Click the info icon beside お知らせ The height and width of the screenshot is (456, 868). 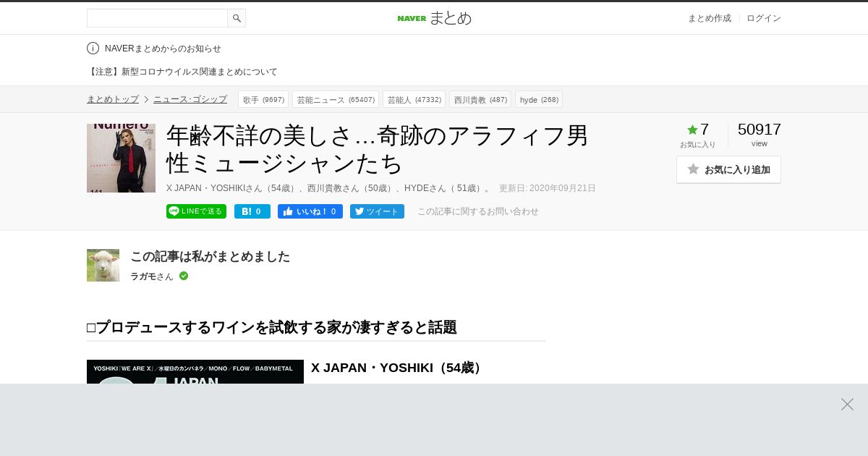[93, 48]
